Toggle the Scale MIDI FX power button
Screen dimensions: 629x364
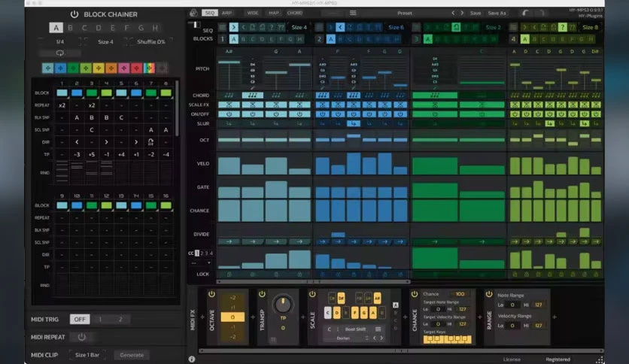(x=312, y=294)
